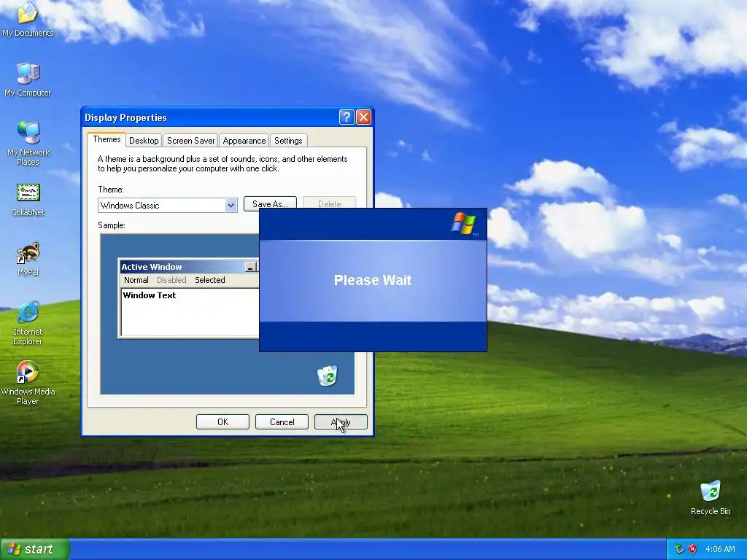Open the Start menu
747x560 pixels.
35,549
